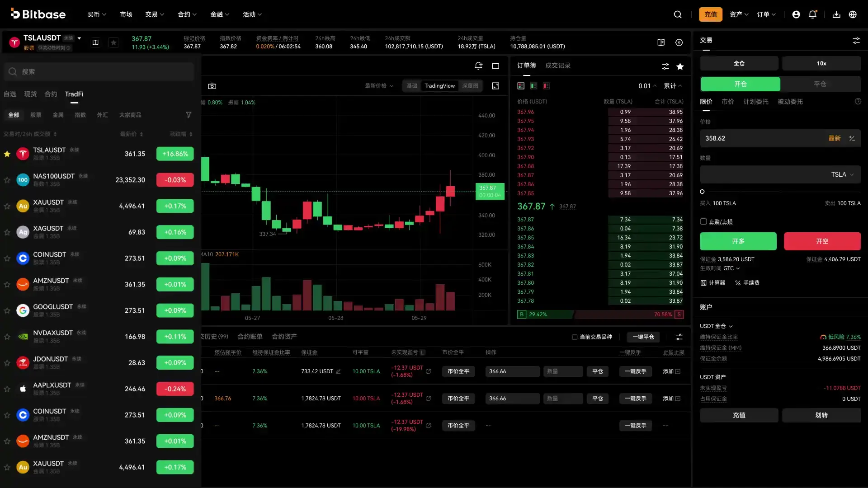Expand the 金融 dropdown in top navigation
Screen dimensions: 868x488
[220, 14]
